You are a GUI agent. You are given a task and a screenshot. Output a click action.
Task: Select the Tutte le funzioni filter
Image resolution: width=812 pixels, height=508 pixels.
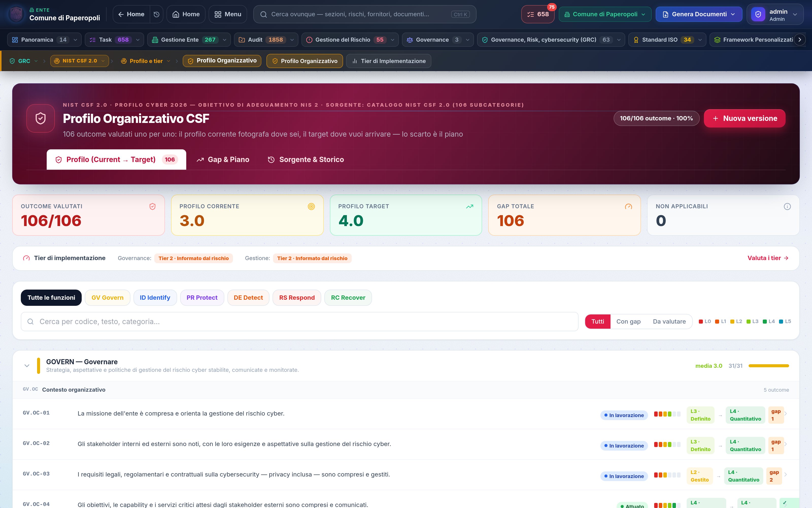point(51,298)
